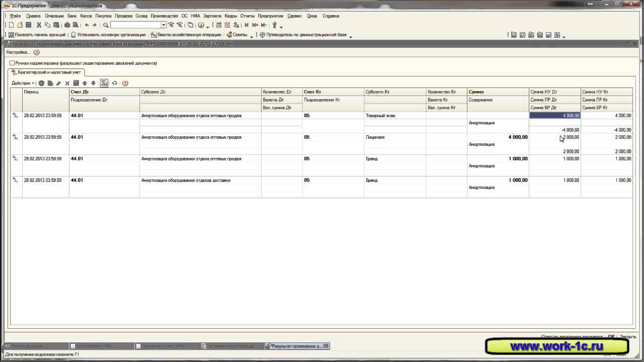The width and height of the screenshot is (644, 362).
Task: Click the Счет Дт column header
Action: coord(104,92)
